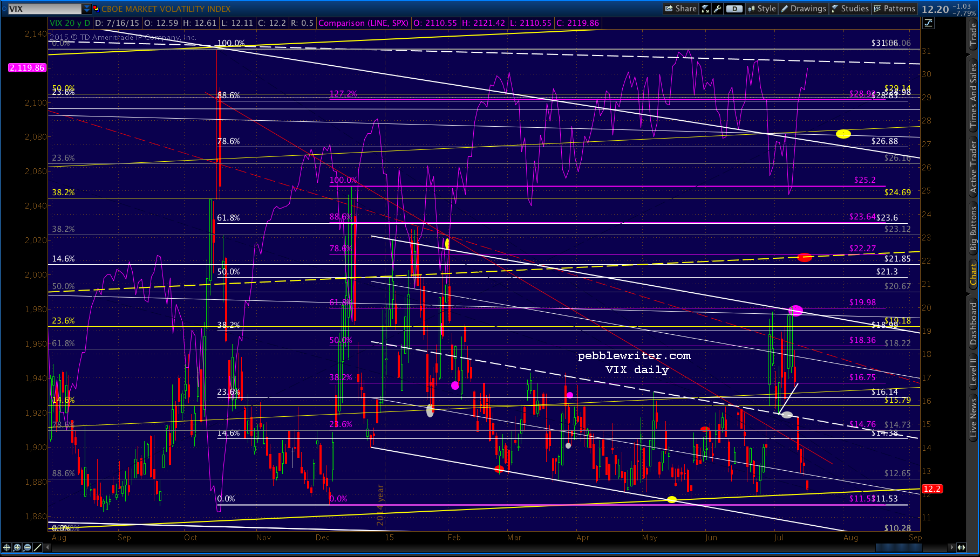
Task: Open the VIX symbol dropdown arrow
Action: tap(86, 9)
